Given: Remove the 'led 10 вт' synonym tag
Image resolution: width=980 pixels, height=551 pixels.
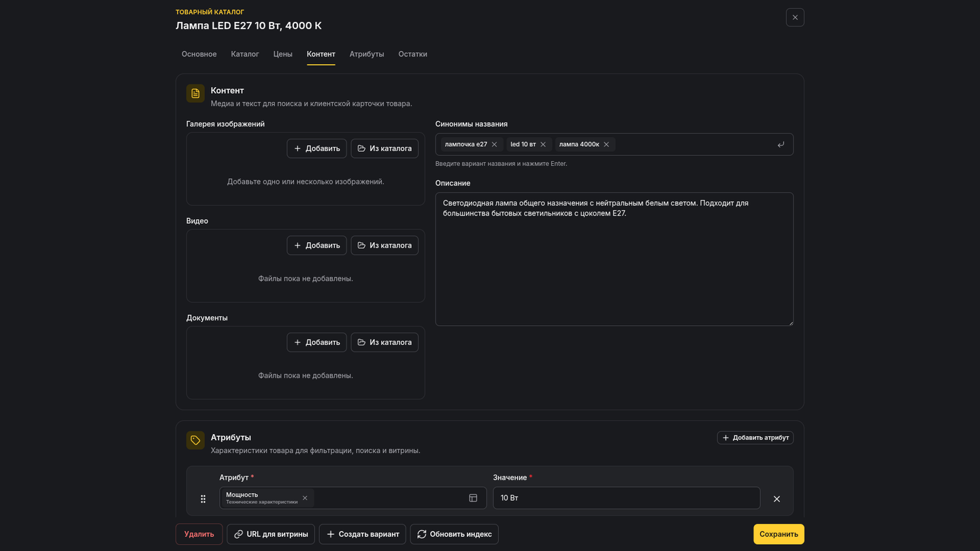Looking at the screenshot, I should 543,144.
